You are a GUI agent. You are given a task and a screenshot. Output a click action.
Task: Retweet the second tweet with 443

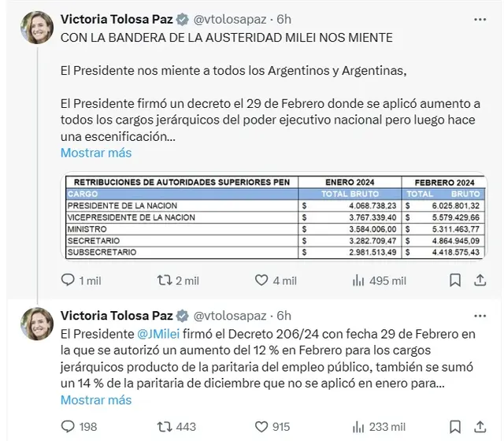tap(165, 427)
